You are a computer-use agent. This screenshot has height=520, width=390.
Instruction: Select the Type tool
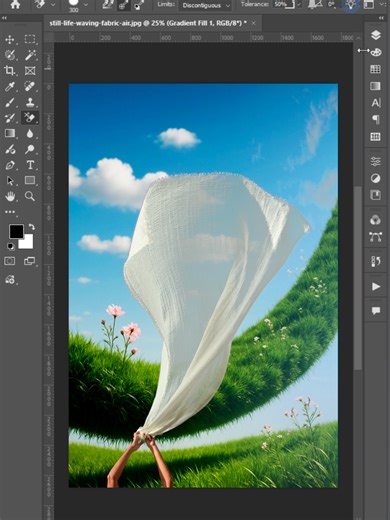(30, 165)
